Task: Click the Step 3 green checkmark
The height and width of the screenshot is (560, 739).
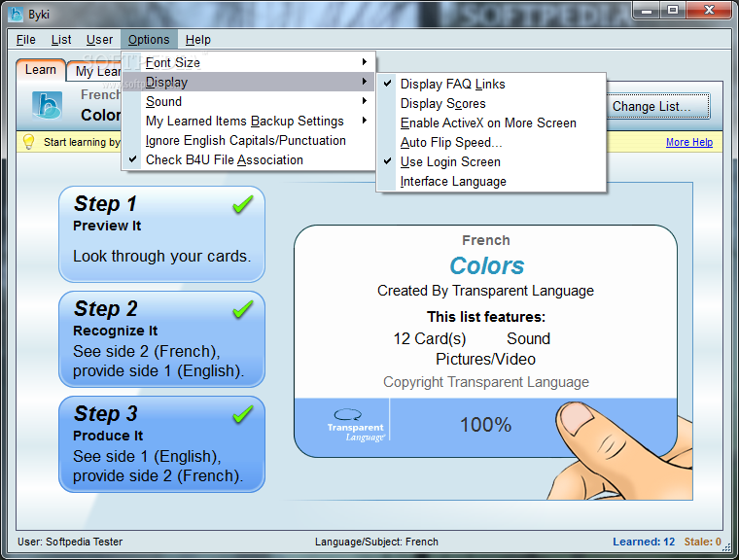Action: (x=243, y=414)
